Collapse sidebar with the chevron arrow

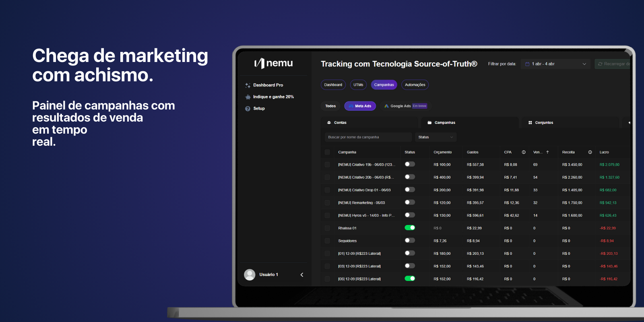(x=302, y=275)
